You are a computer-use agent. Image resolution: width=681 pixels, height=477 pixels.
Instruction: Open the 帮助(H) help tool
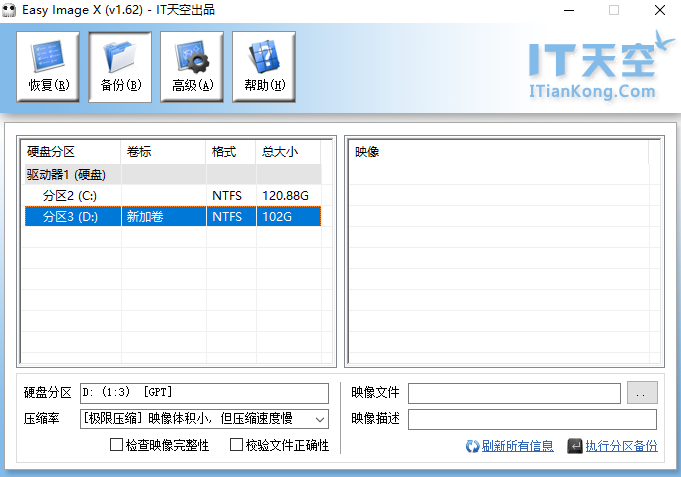264,67
